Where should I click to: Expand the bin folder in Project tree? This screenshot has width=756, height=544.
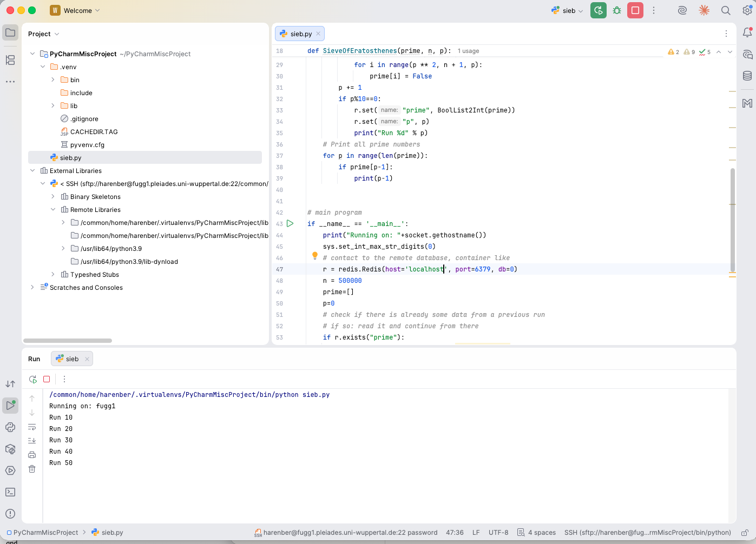tap(52, 79)
